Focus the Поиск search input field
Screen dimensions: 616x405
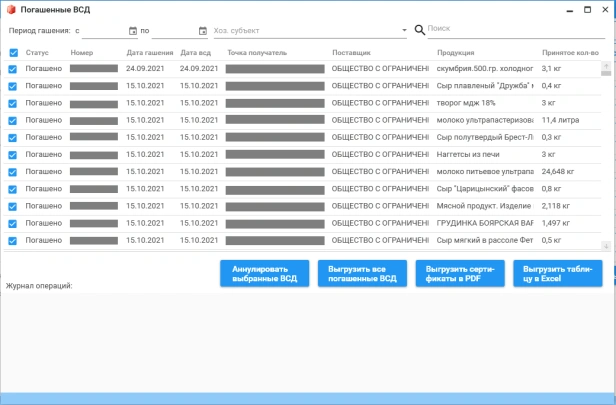coord(516,29)
